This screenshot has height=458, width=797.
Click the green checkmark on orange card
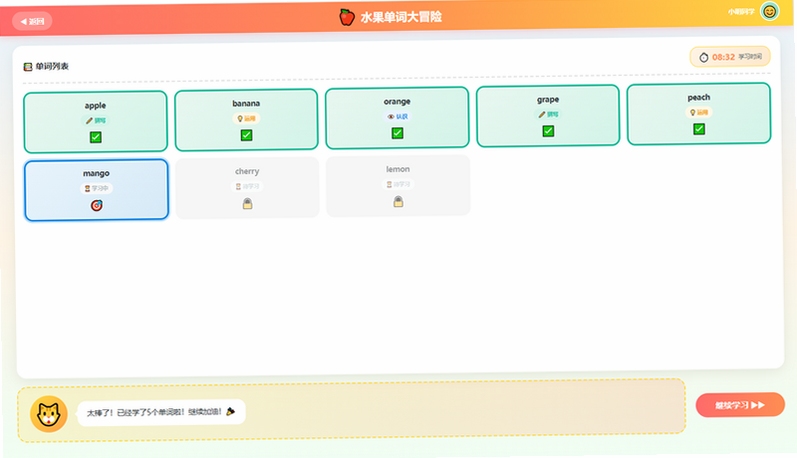point(397,133)
